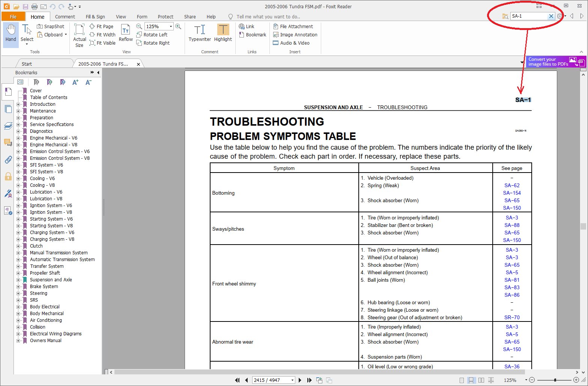This screenshot has width=588, height=386.
Task: Open the SA-88 page link
Action: click(512, 225)
